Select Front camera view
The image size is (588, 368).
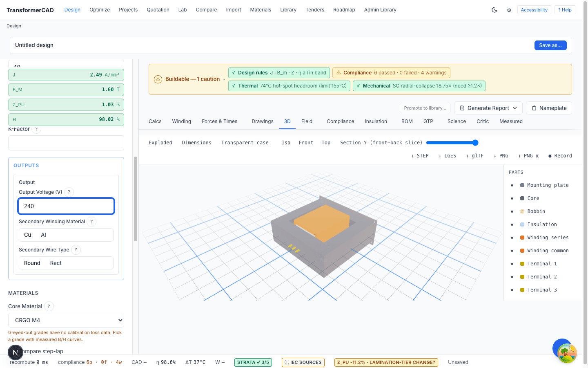point(306,143)
